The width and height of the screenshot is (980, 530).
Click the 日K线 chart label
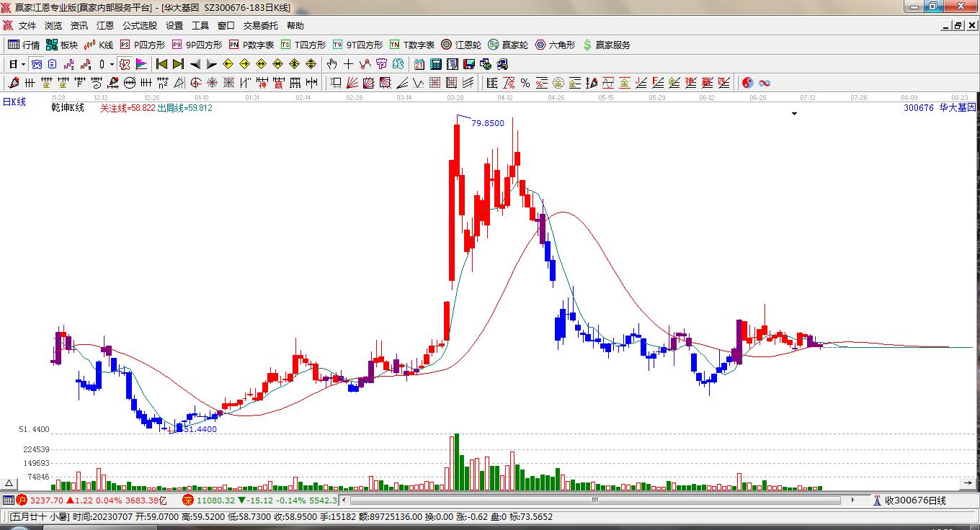[x=14, y=102]
